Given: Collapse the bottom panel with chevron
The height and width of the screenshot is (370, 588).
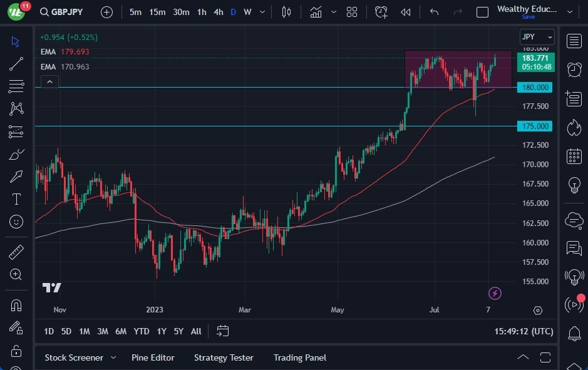Looking at the screenshot, I should pos(524,357).
